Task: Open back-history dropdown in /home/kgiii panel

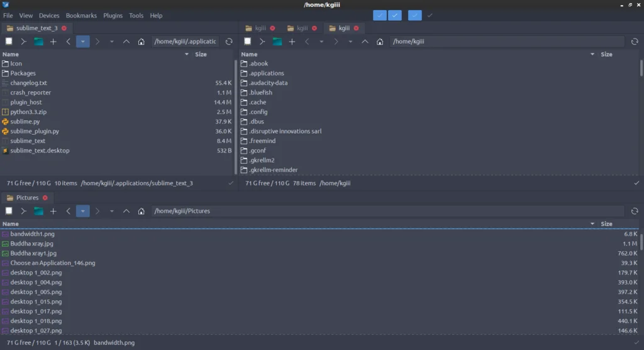Action: coord(321,41)
